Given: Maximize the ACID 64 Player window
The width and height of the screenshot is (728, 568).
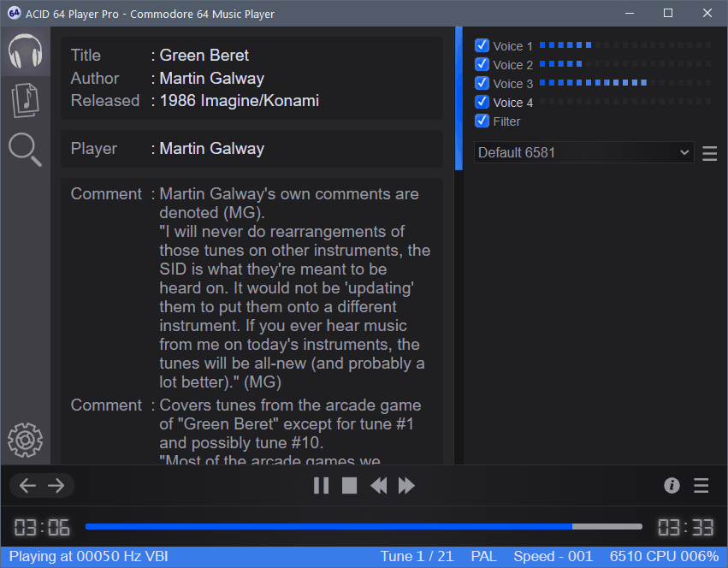Looking at the screenshot, I should pyautogui.click(x=668, y=13).
